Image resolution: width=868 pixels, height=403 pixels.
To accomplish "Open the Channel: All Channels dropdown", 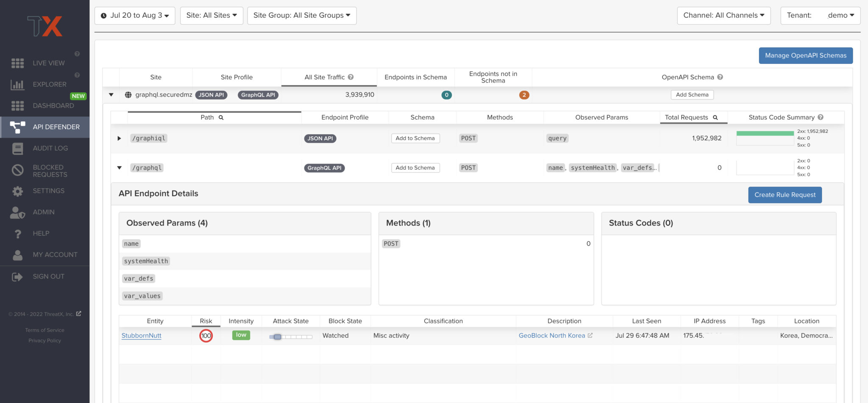I will point(724,15).
